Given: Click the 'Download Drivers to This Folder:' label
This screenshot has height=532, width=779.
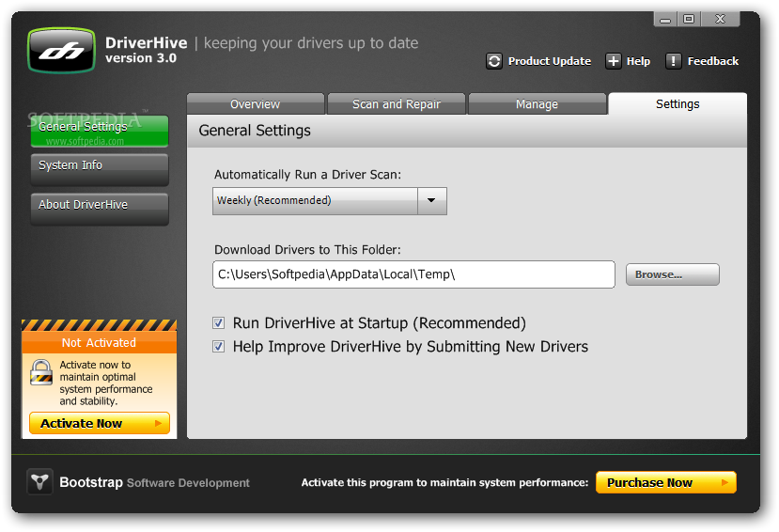Looking at the screenshot, I should coord(307,249).
